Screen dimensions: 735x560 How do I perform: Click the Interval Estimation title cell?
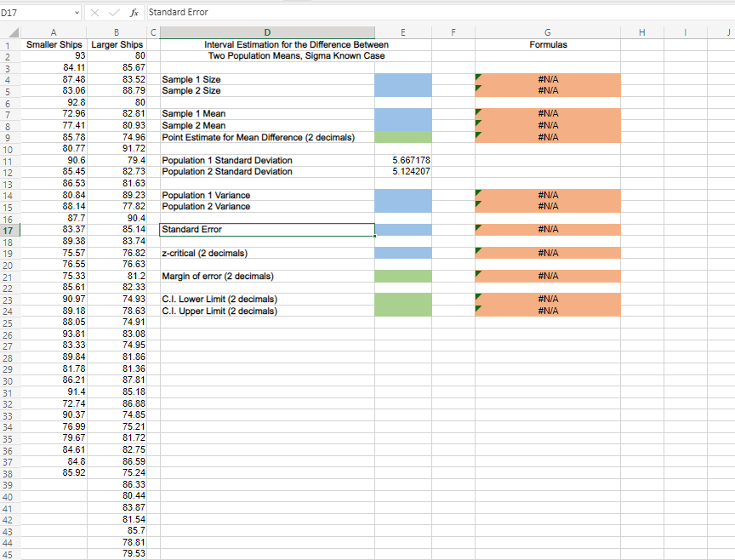pos(296,44)
